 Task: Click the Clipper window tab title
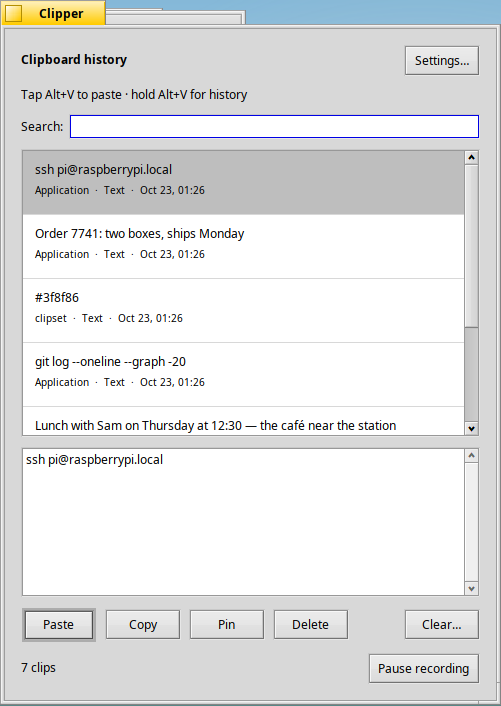[61, 14]
